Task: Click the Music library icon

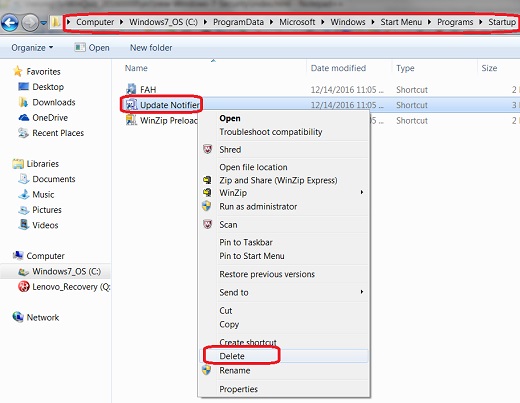Action: click(x=24, y=194)
